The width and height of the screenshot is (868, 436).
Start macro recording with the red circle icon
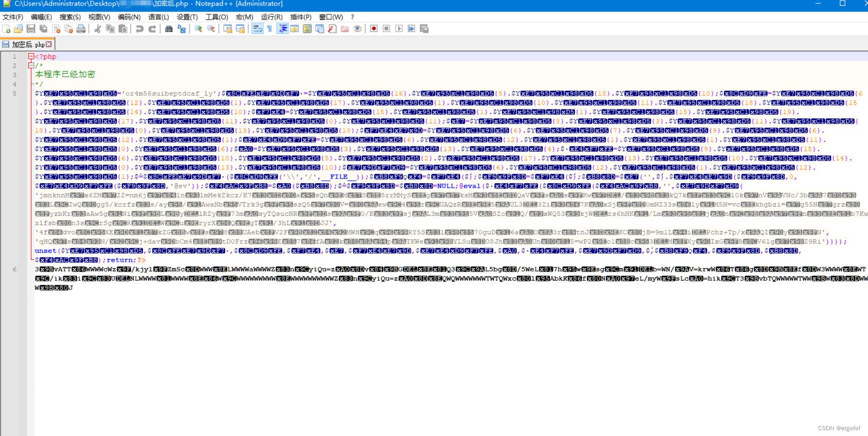click(x=374, y=29)
